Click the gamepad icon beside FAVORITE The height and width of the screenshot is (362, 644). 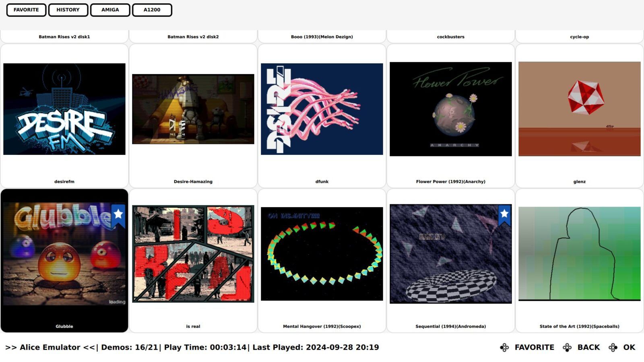click(x=504, y=348)
